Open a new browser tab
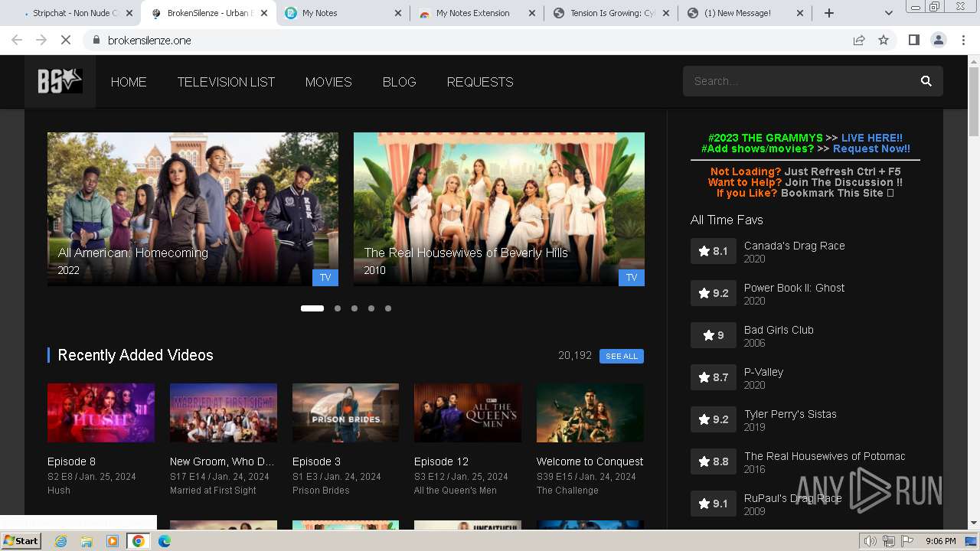Screen dimensions: 980x551 [x=828, y=13]
